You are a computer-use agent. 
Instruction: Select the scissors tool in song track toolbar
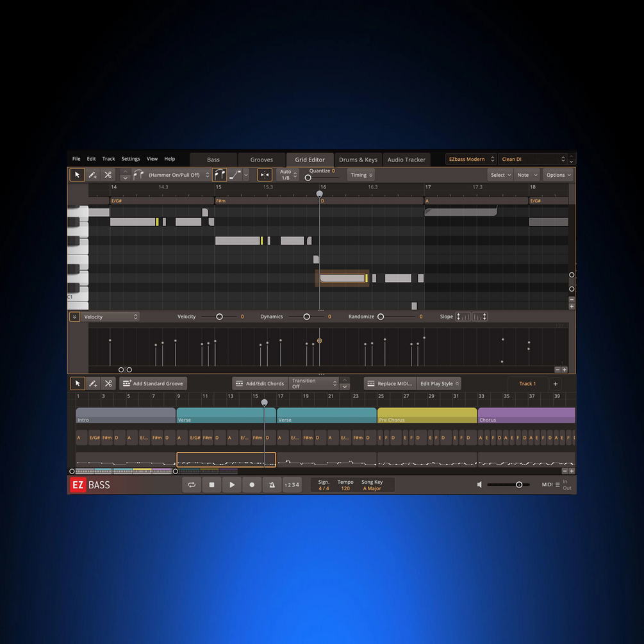(108, 384)
